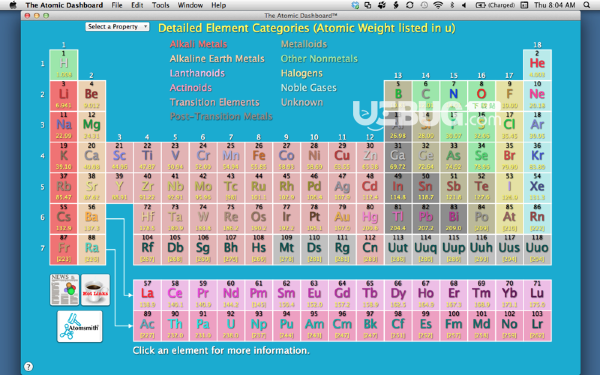
Task: Select the Lanthanoids category label
Action: (197, 73)
